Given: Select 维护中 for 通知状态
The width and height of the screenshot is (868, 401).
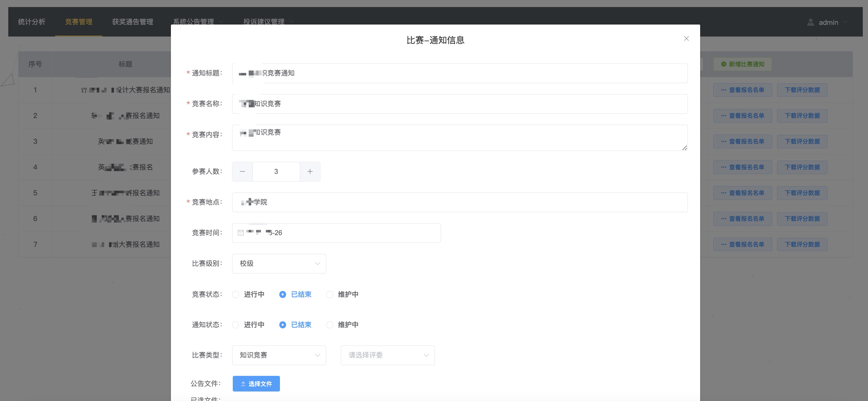Looking at the screenshot, I should (342, 325).
